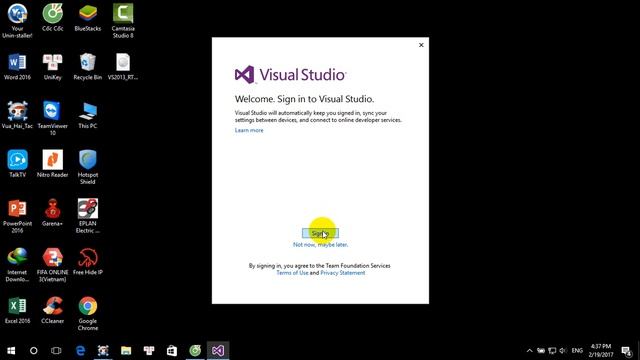Open Cortana search circle in taskbar
The image size is (640, 360).
tap(33, 351)
